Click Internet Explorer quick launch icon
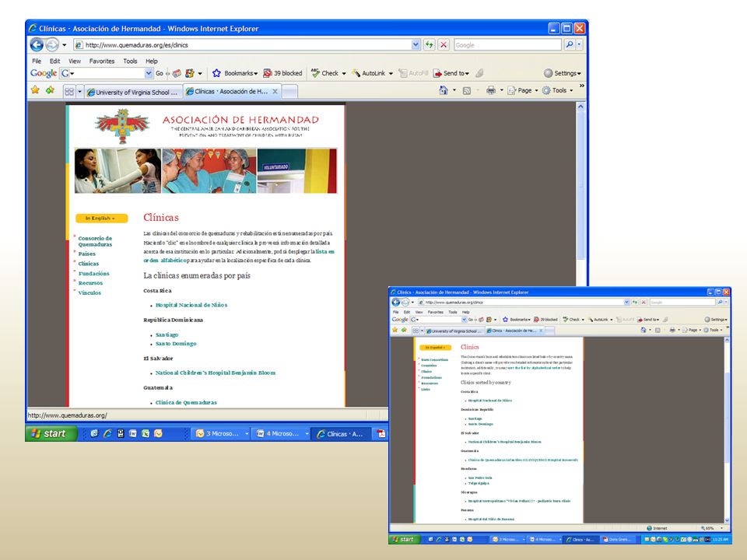The image size is (747, 560). coord(107,433)
